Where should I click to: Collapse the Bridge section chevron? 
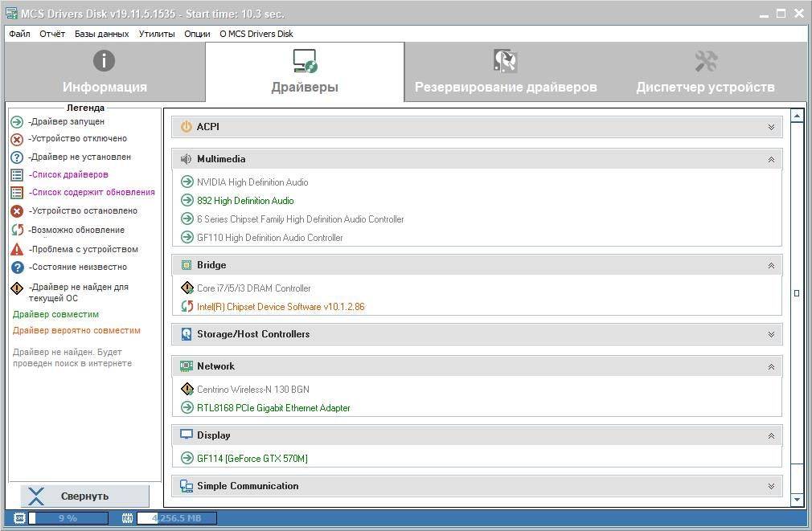pos(771,265)
